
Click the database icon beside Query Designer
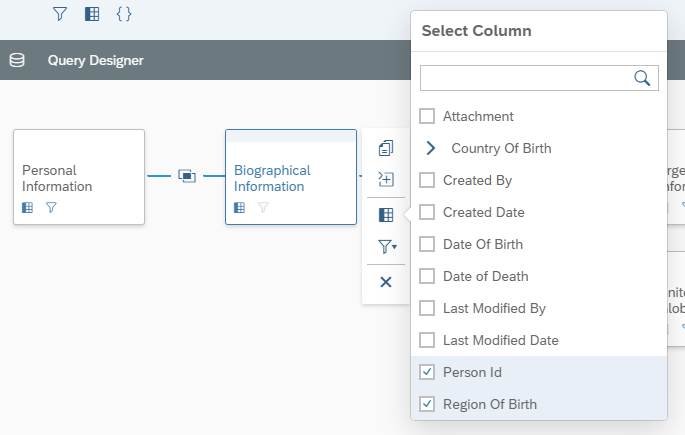17,60
